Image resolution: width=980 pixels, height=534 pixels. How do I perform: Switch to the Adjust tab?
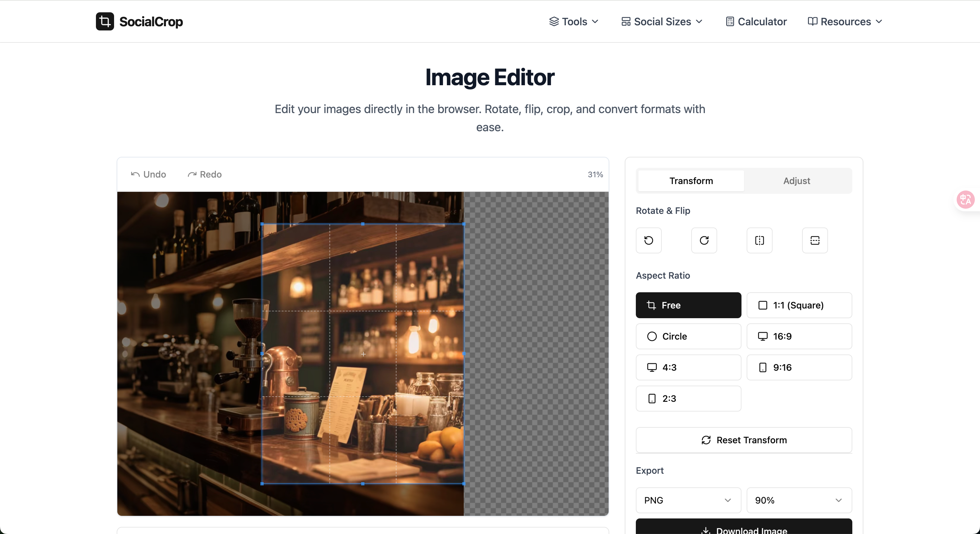(x=796, y=181)
